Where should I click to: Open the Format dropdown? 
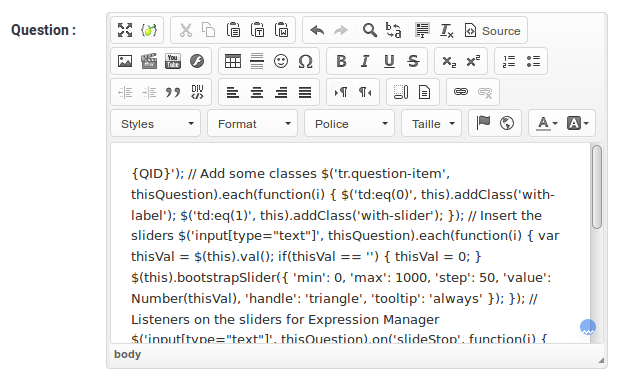(x=252, y=123)
